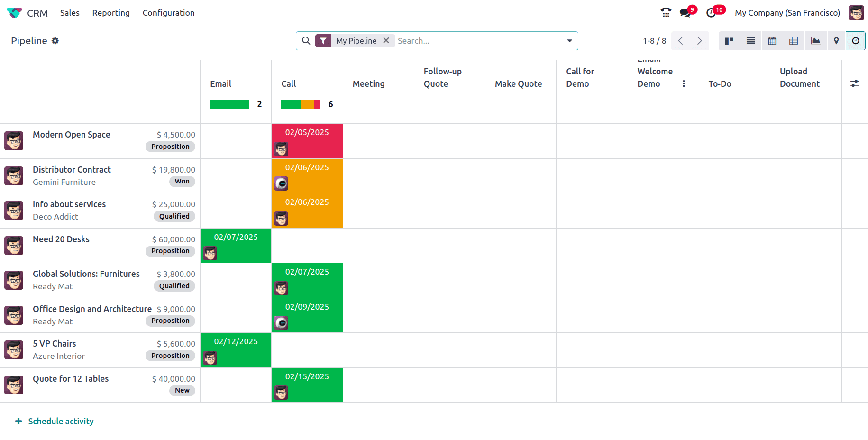Screen dimensions: 868x440
Task: Click the Search input field
Action: (476, 41)
